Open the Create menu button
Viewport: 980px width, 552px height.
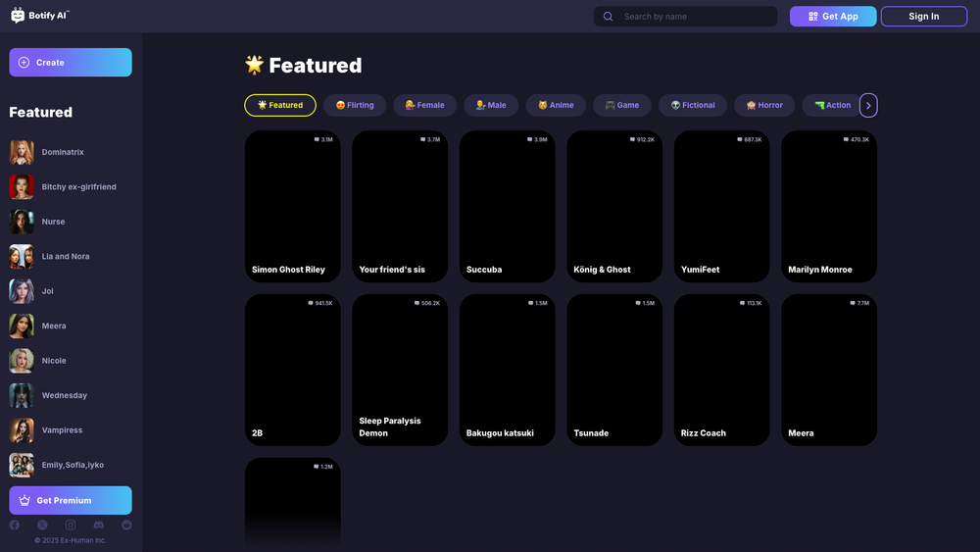[x=71, y=63]
